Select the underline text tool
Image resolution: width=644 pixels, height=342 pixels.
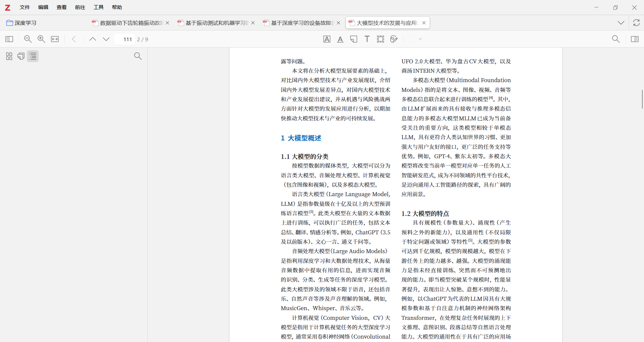(340, 39)
